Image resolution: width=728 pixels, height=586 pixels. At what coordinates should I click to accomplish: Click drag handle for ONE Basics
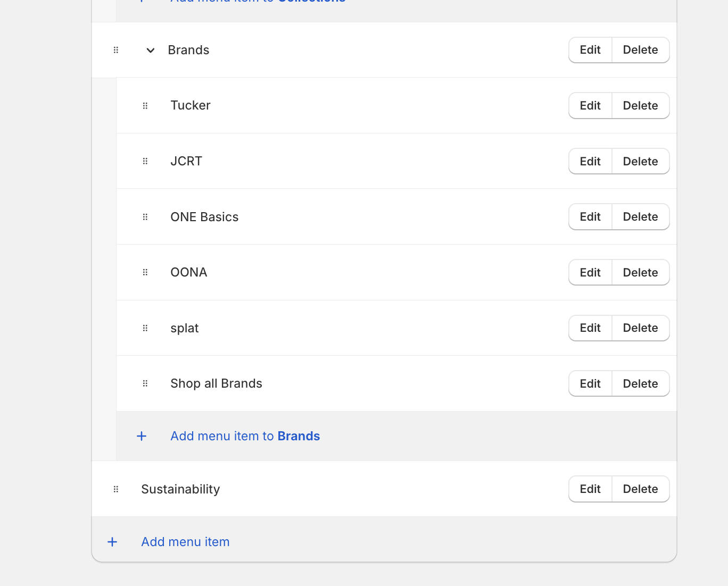pos(145,217)
